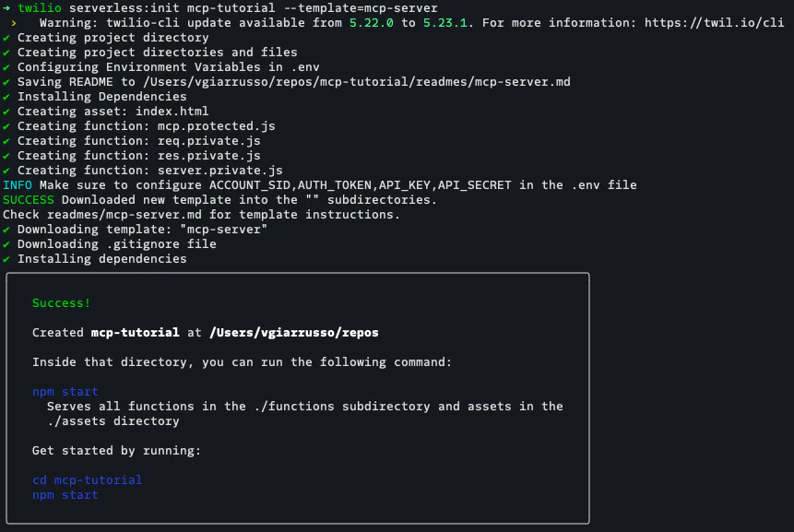Click the checkmark beside lowercase Installing dependencies
Screen dimensions: 794x532
(x=6, y=259)
